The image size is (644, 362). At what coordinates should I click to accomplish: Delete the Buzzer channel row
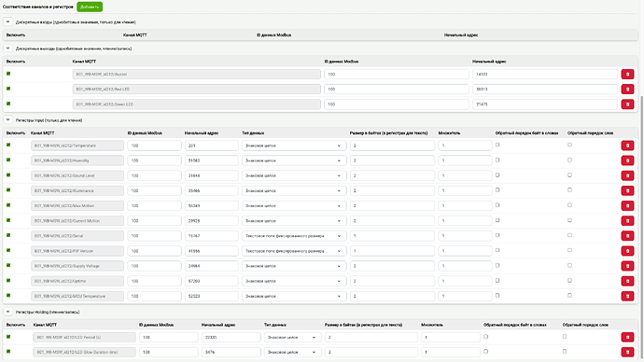click(627, 75)
